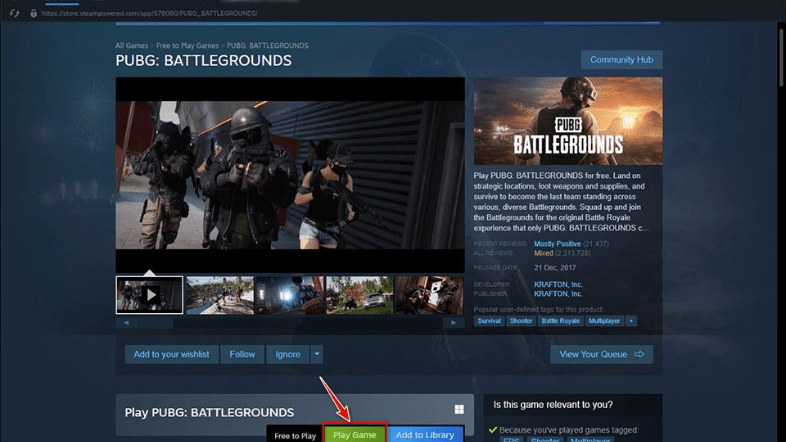Click the left arrow of the thumbnail scroller
The width and height of the screenshot is (786, 442).
(125, 323)
